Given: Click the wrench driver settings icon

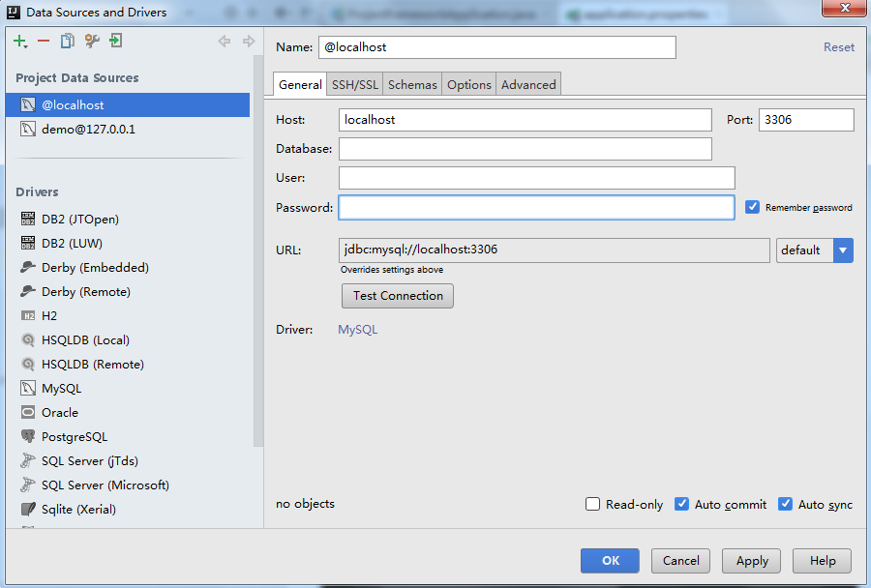Looking at the screenshot, I should pyautogui.click(x=92, y=42).
